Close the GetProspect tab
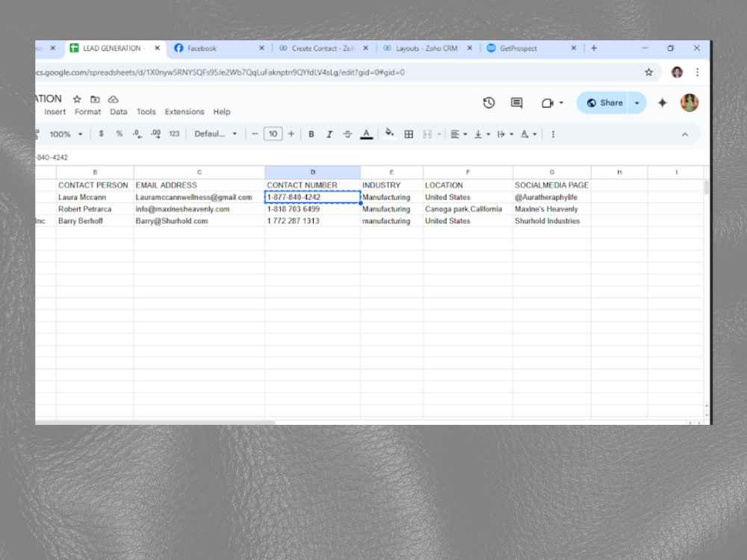Viewport: 747px width, 560px height. (574, 48)
